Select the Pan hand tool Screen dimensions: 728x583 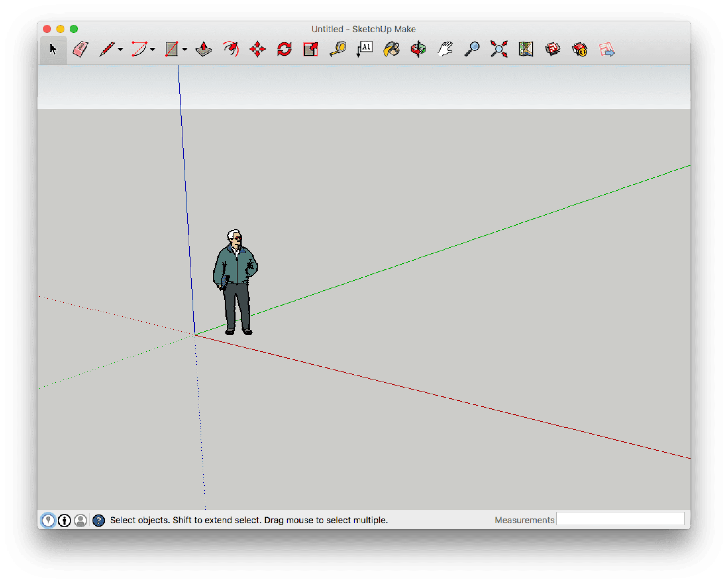(445, 49)
